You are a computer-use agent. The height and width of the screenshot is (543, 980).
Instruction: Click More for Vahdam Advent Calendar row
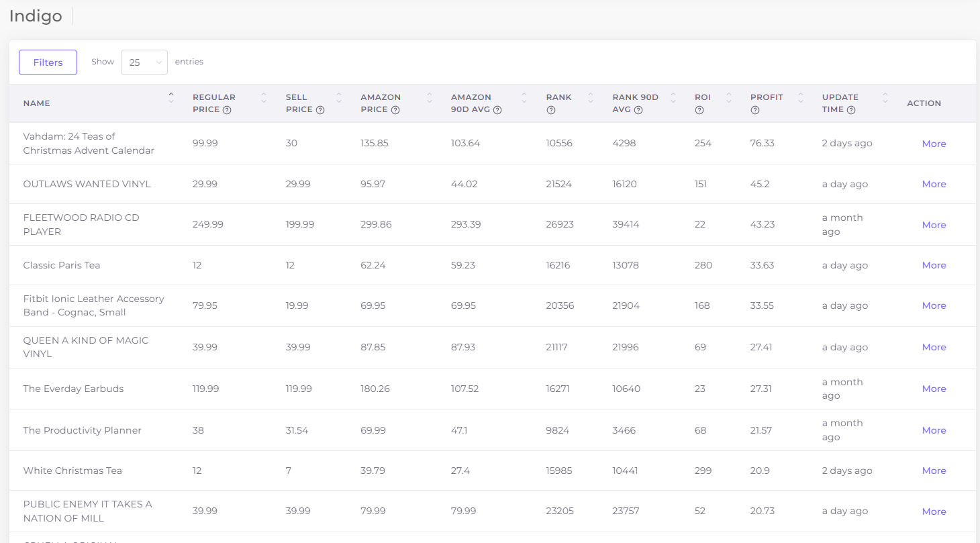point(934,144)
